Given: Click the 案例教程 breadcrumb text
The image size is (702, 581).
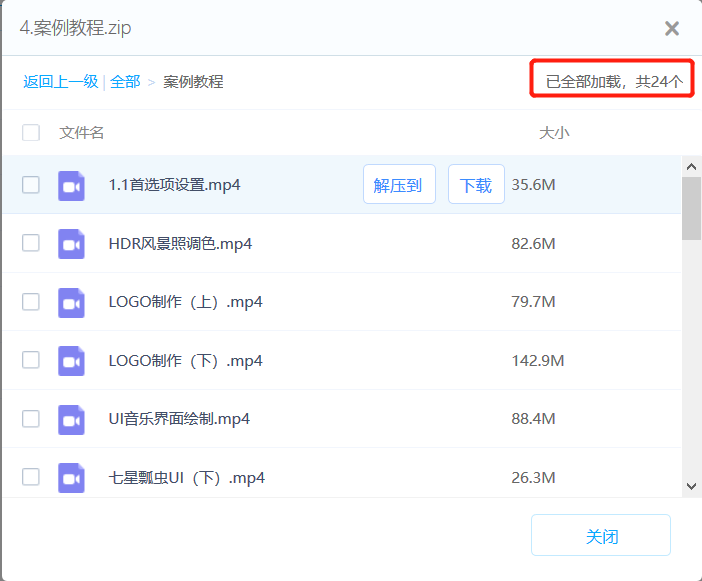Looking at the screenshot, I should click(x=193, y=82).
